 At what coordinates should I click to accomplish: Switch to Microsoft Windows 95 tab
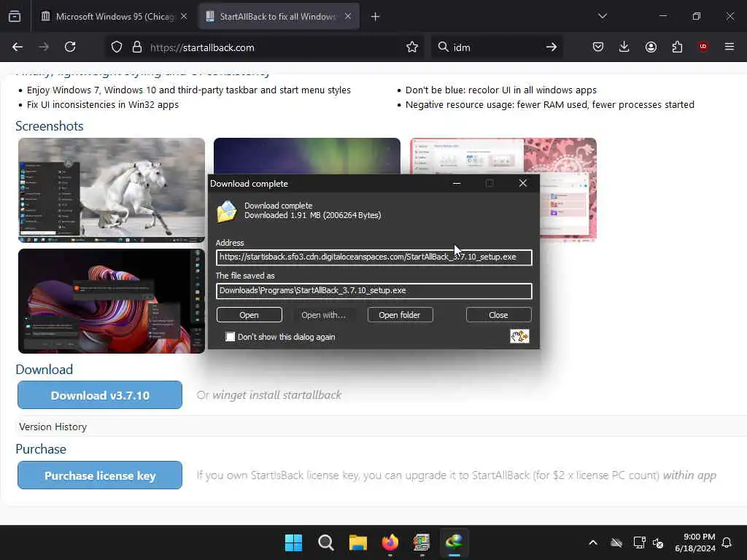[x=115, y=17]
